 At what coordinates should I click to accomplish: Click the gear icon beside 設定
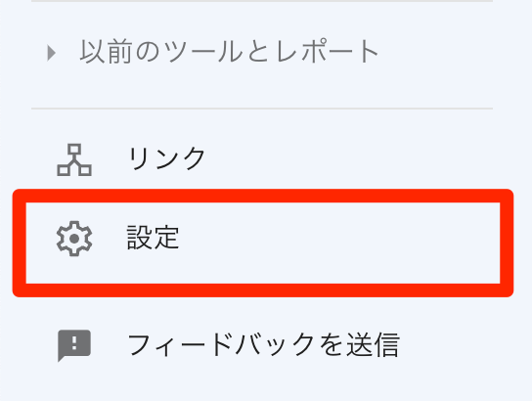tap(74, 239)
